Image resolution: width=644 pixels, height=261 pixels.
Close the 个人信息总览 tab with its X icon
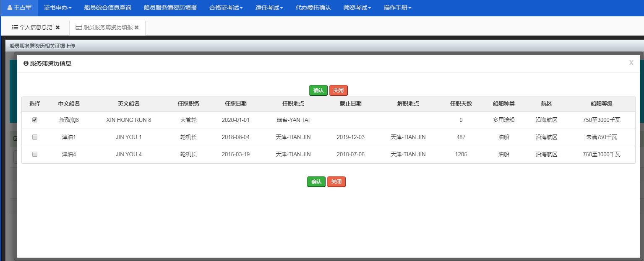point(58,27)
